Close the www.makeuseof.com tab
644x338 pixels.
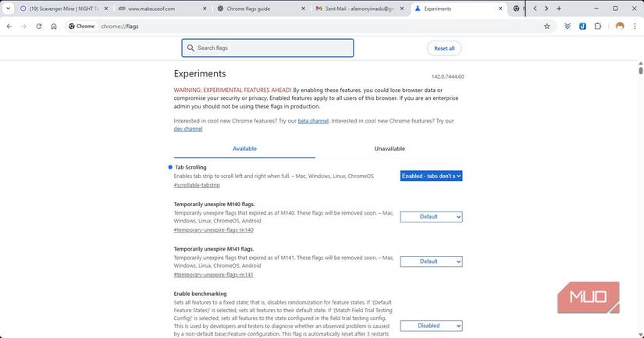(x=205, y=9)
